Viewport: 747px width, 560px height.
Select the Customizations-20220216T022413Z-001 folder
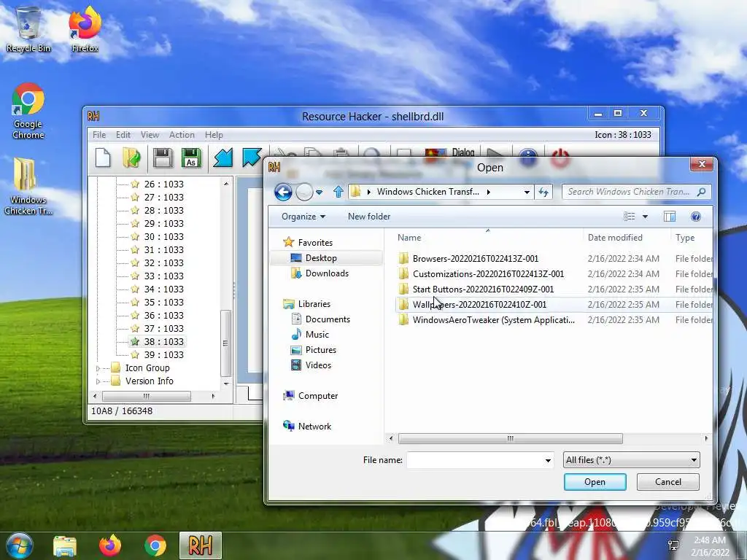tap(488, 274)
